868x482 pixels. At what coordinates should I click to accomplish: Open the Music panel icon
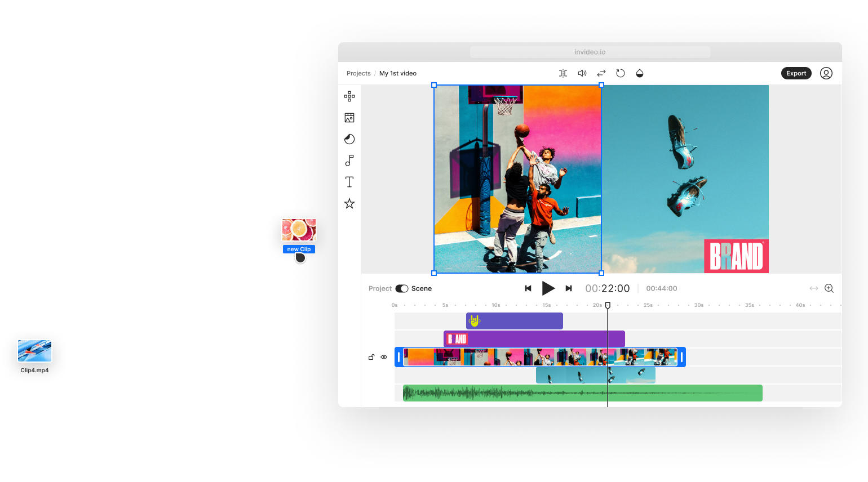[349, 160]
